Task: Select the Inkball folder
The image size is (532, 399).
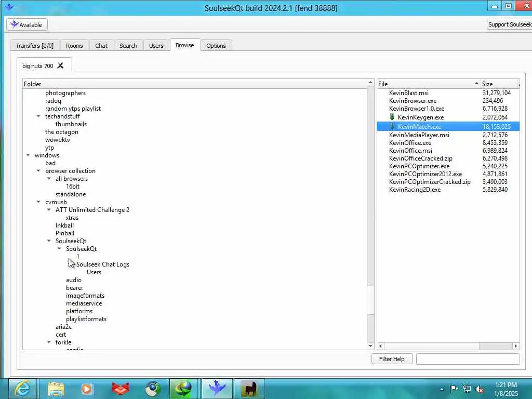Action: [64, 225]
